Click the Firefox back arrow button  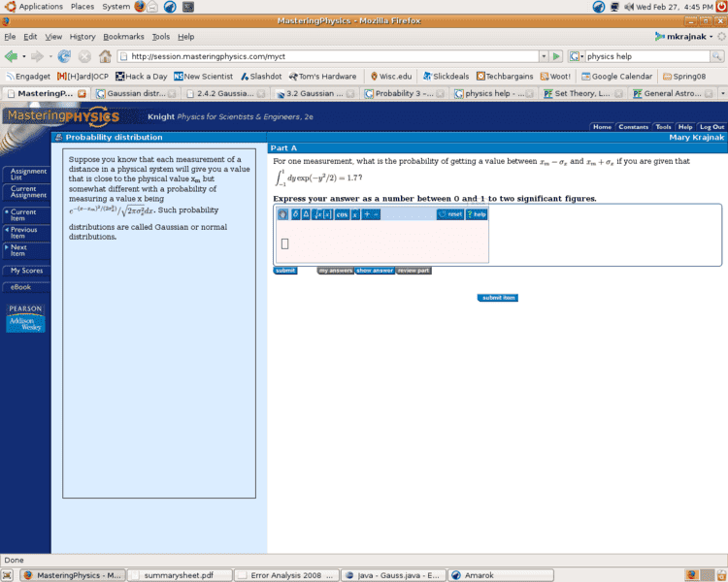(11, 56)
